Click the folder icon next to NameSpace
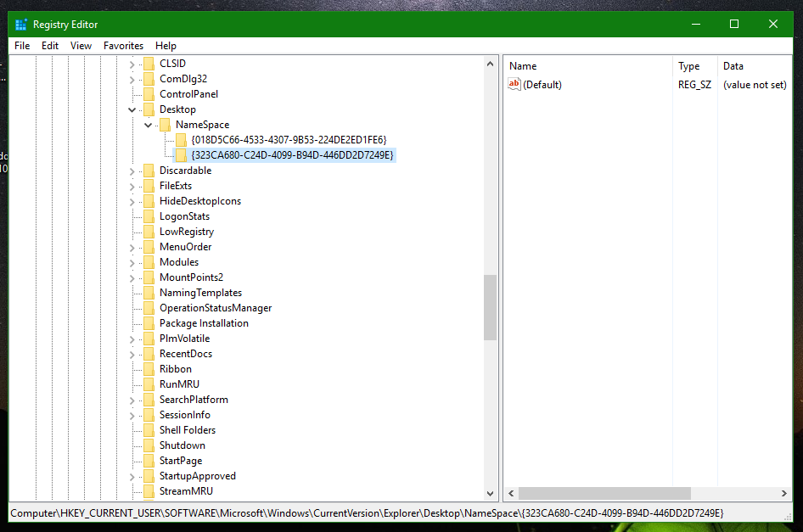The height and width of the screenshot is (532, 803). coord(165,125)
